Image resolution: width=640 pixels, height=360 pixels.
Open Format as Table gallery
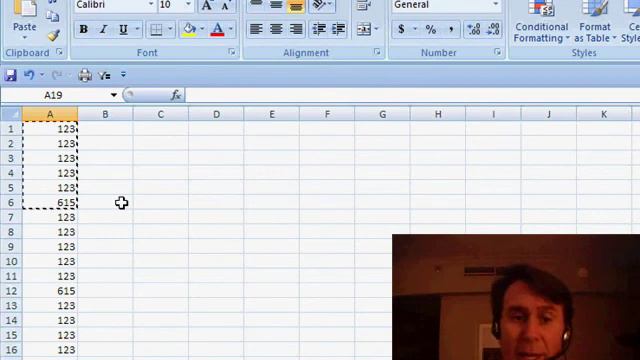coord(595,22)
